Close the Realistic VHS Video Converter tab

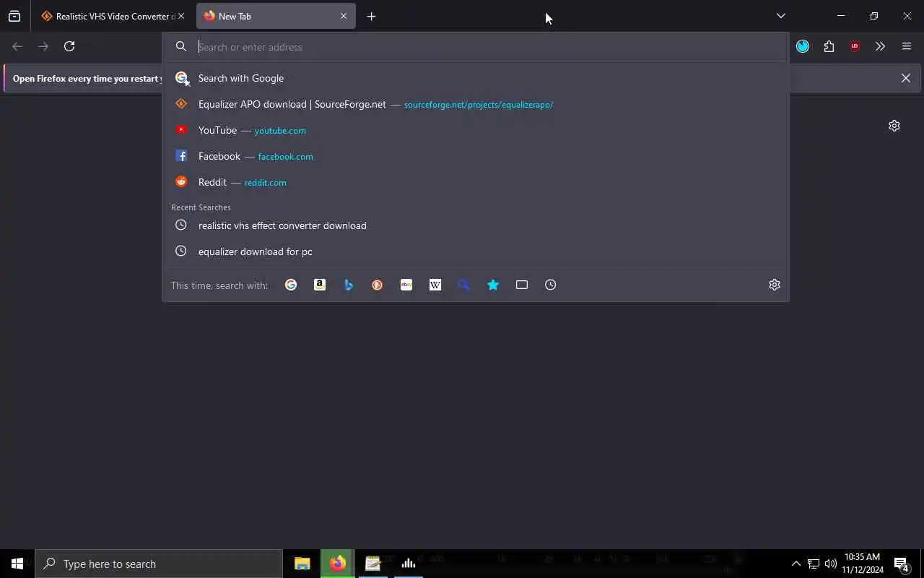[x=181, y=16]
